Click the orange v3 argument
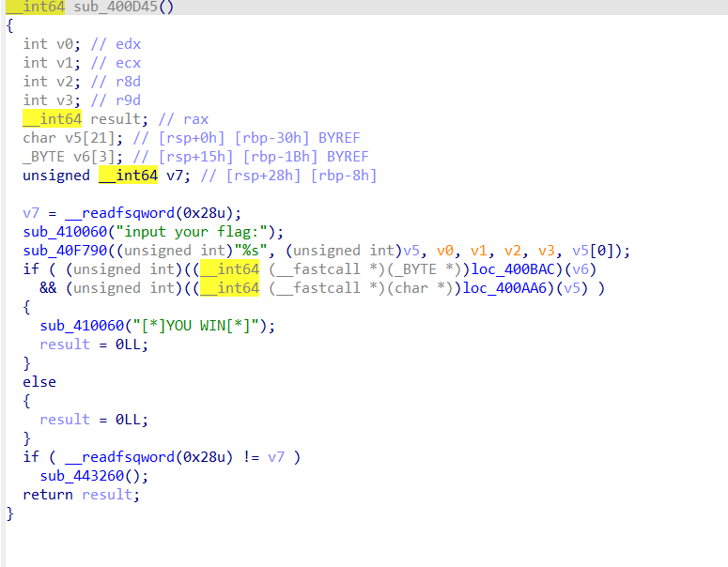Screen dimensions: 728x567 click(547, 251)
